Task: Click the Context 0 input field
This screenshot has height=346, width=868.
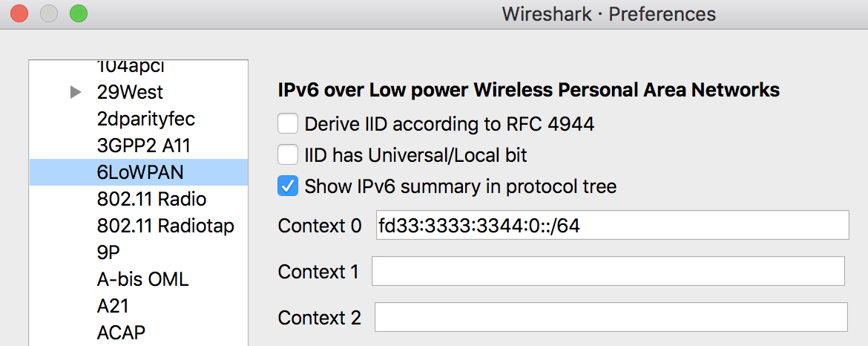Action: point(612,225)
